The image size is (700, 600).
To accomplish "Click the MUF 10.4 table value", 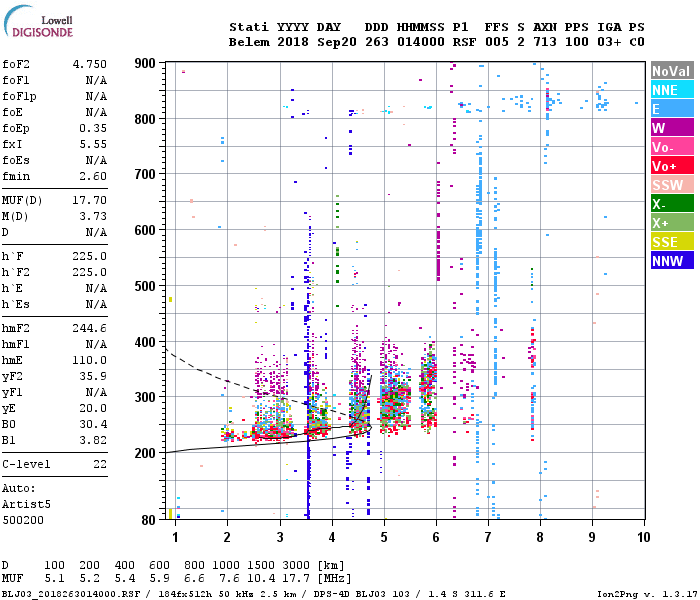I will coord(261,579).
